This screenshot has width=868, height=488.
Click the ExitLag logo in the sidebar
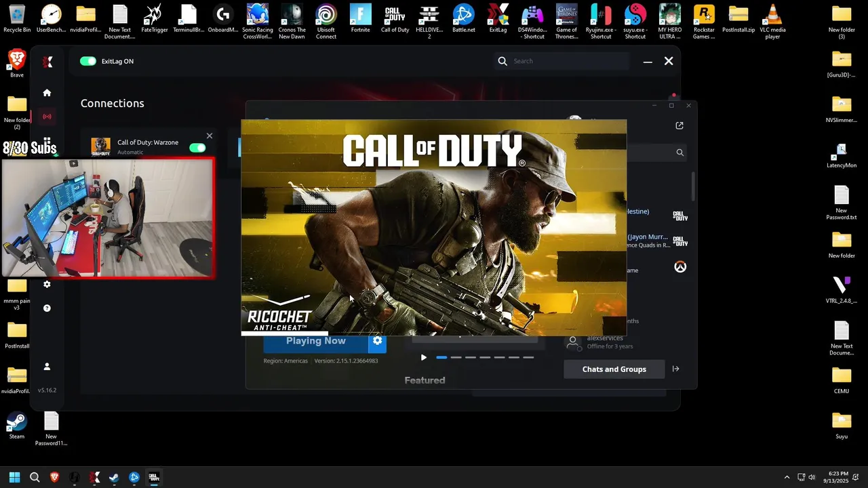point(47,62)
